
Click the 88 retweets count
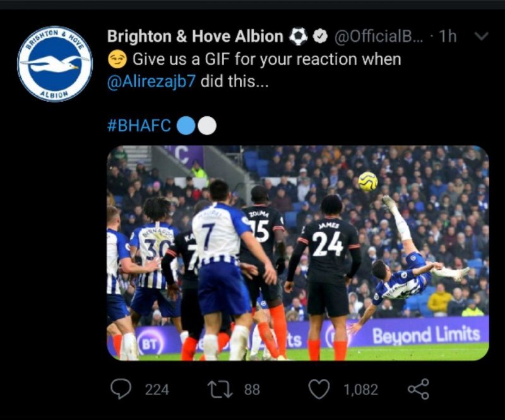click(252, 390)
